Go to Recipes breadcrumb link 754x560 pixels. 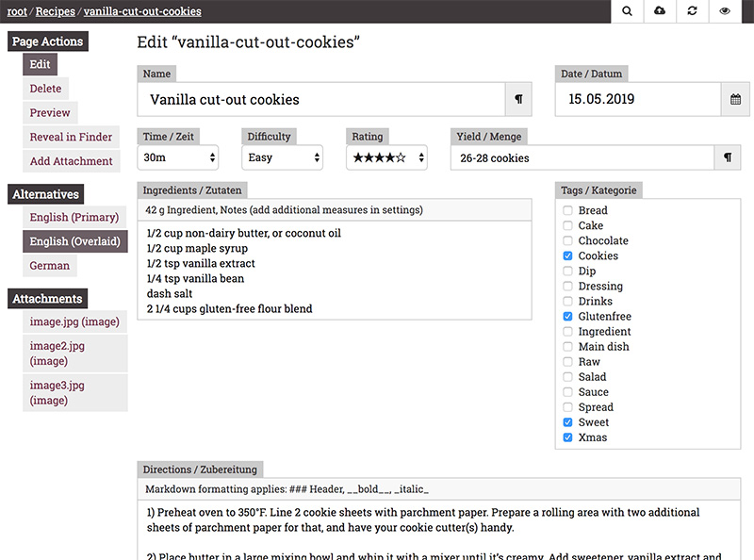[x=55, y=11]
